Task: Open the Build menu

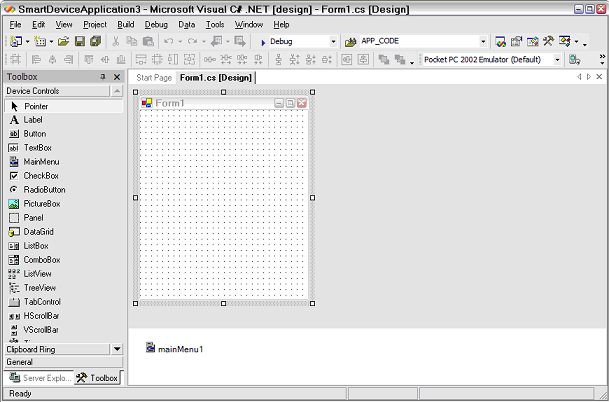Action: point(126,24)
